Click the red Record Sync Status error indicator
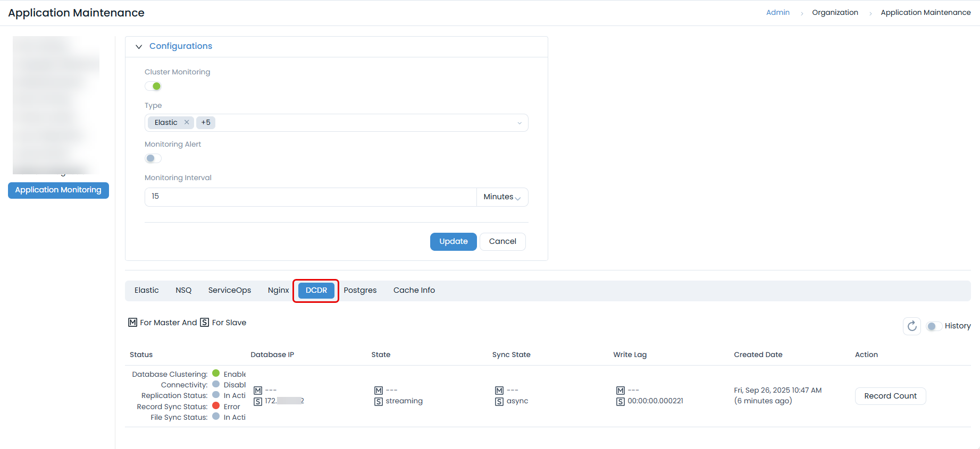The image size is (980, 449). point(216,406)
